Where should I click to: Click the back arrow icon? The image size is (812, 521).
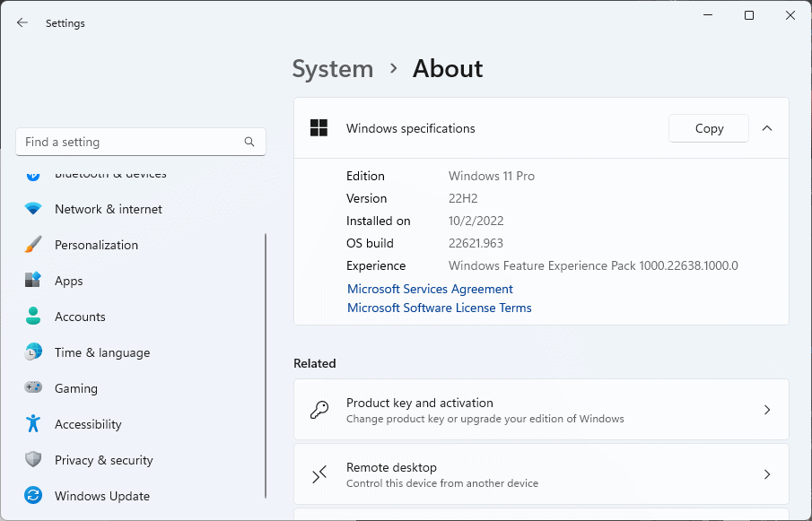[22, 23]
